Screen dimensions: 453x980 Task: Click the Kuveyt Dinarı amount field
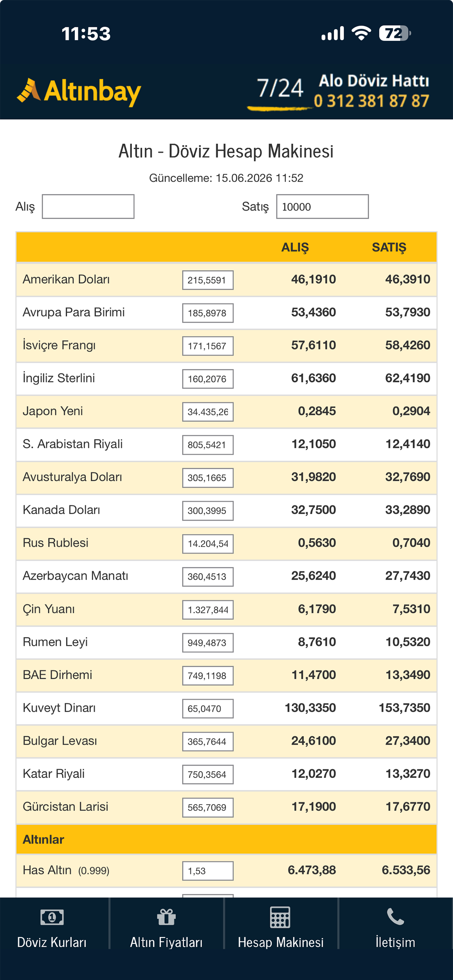pos(208,708)
